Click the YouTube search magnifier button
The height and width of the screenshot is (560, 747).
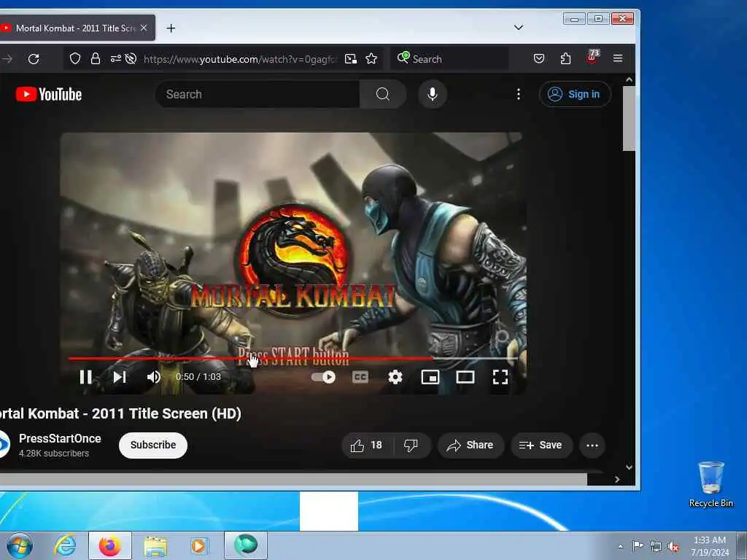(x=382, y=94)
